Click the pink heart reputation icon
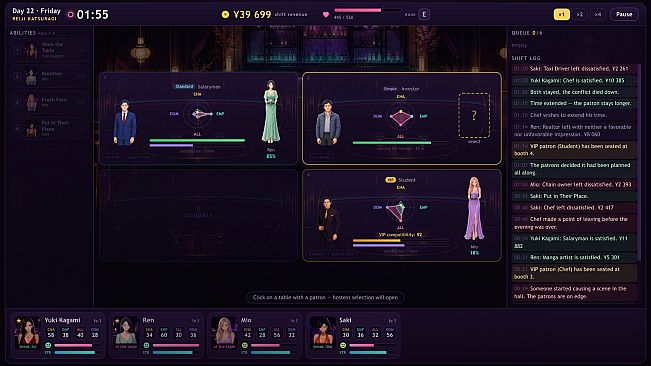 pos(326,15)
